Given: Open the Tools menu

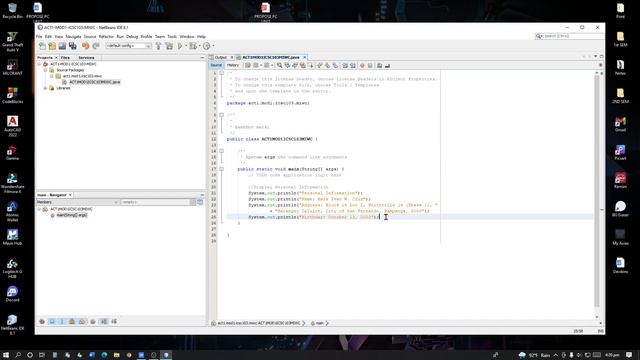Looking at the screenshot, I should pyautogui.click(x=172, y=37).
